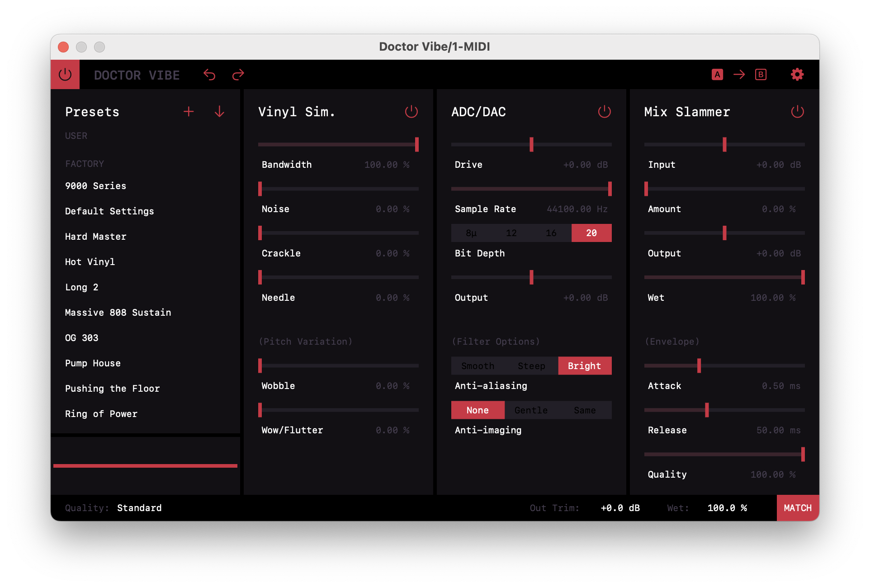This screenshot has width=870, height=588.
Task: Click the redo arrow icon
Action: tap(238, 75)
